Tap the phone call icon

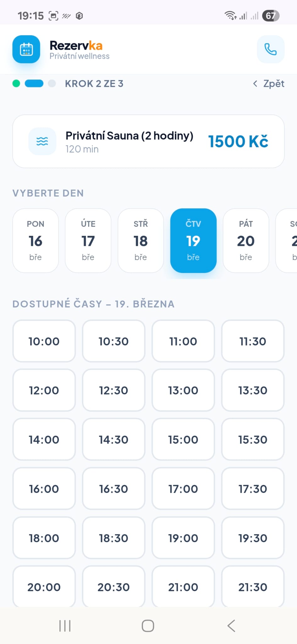point(271,49)
